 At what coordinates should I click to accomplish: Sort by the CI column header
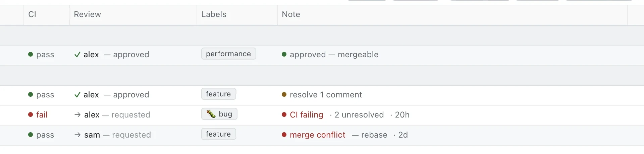(x=32, y=14)
